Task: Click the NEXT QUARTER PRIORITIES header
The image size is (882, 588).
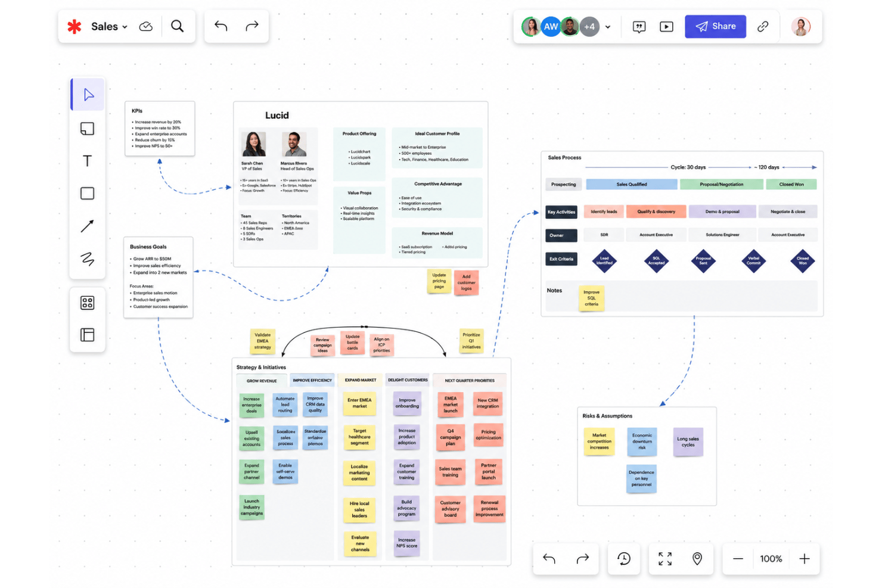Action: [470, 380]
